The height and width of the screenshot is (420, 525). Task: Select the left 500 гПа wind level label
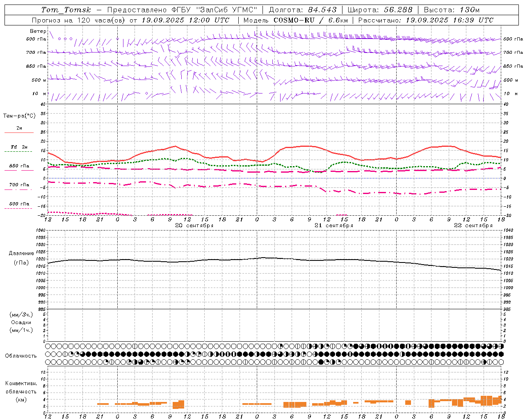36,39
